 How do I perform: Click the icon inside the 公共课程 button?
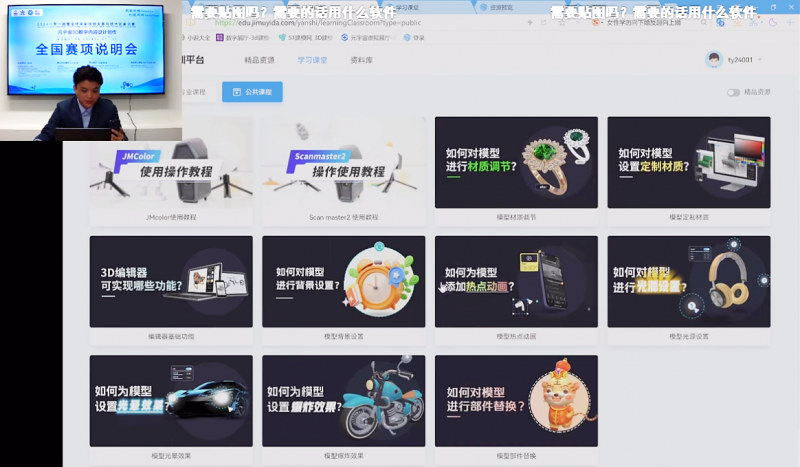click(x=236, y=92)
